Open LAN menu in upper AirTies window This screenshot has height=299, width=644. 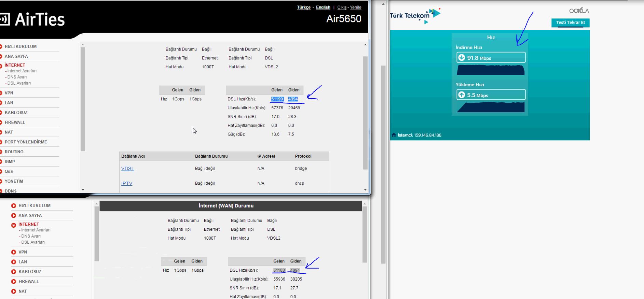click(x=9, y=103)
